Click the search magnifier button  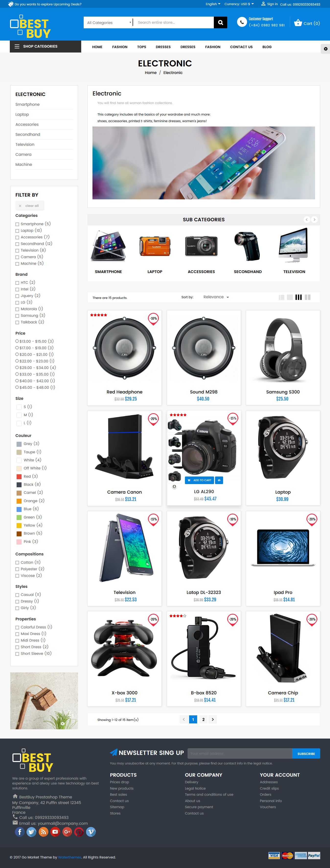[220, 22]
